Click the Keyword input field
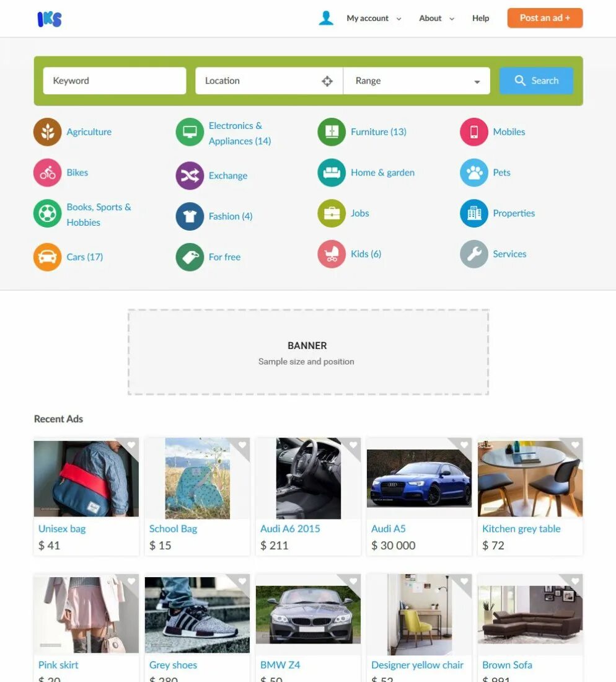Screen dimensions: 616x682 click(x=115, y=81)
